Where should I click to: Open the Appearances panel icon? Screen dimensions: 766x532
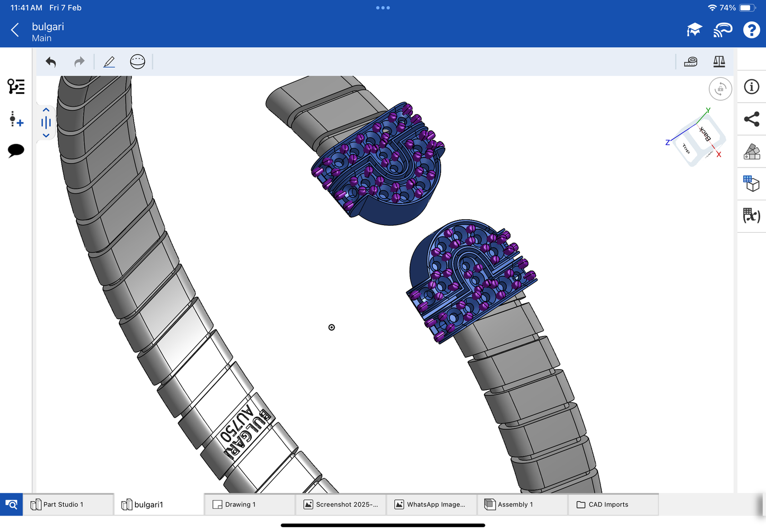point(751,152)
